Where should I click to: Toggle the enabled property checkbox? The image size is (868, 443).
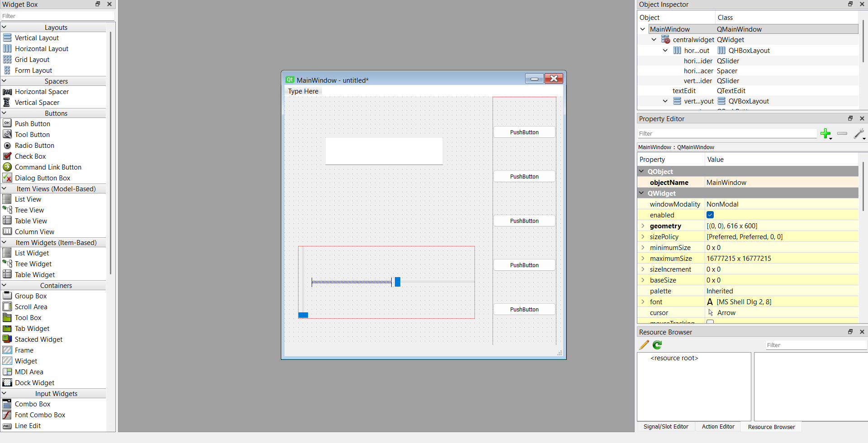[710, 215]
